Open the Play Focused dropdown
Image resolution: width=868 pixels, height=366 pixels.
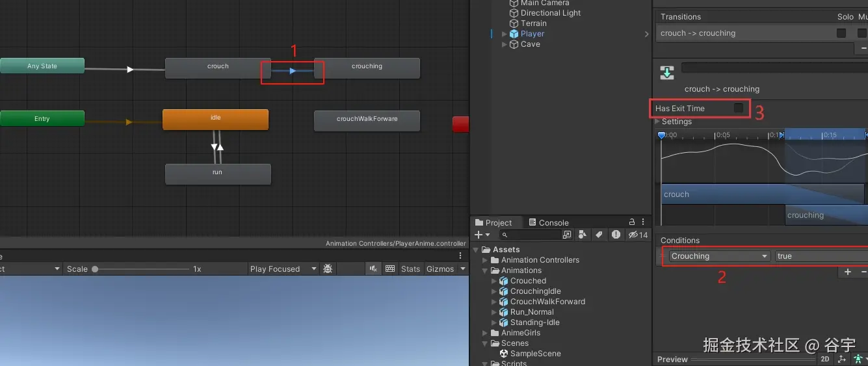tap(283, 269)
